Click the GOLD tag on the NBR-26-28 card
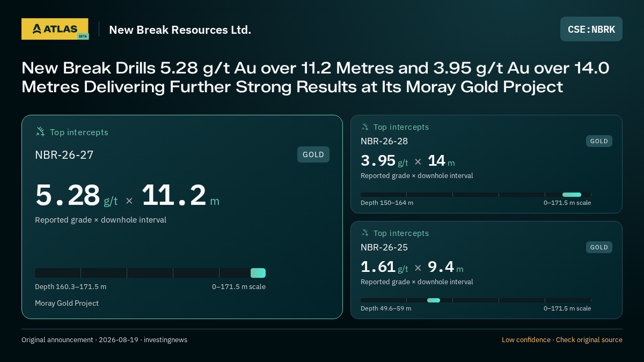Image resolution: width=644 pixels, height=362 pixels. coord(599,141)
